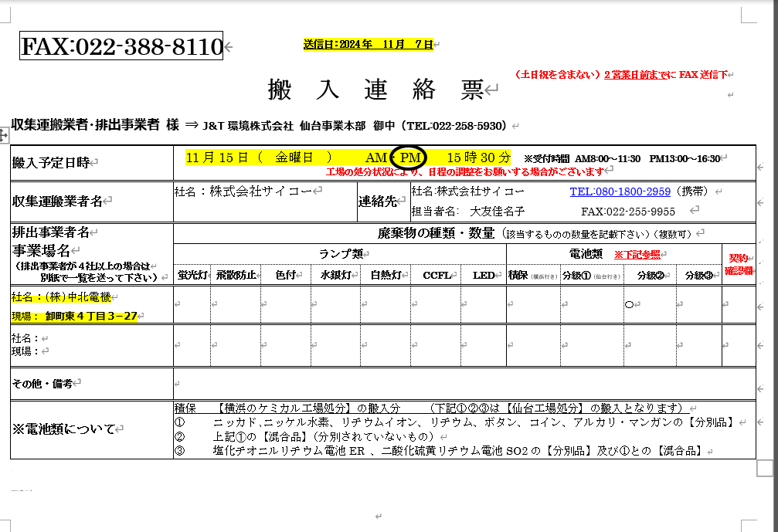
Task: Click the highlighted (株)中北電機 company name
Action: [x=61, y=296]
